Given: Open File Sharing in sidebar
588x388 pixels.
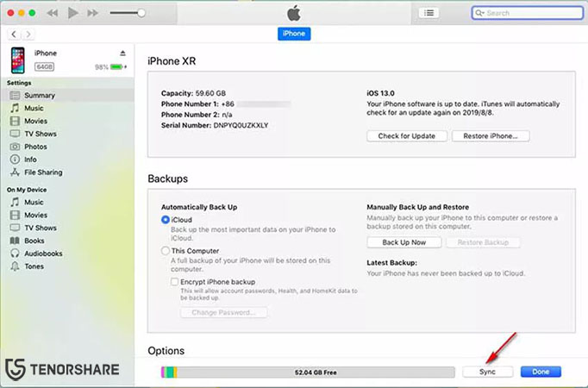Looking at the screenshot, I should coord(67,172).
